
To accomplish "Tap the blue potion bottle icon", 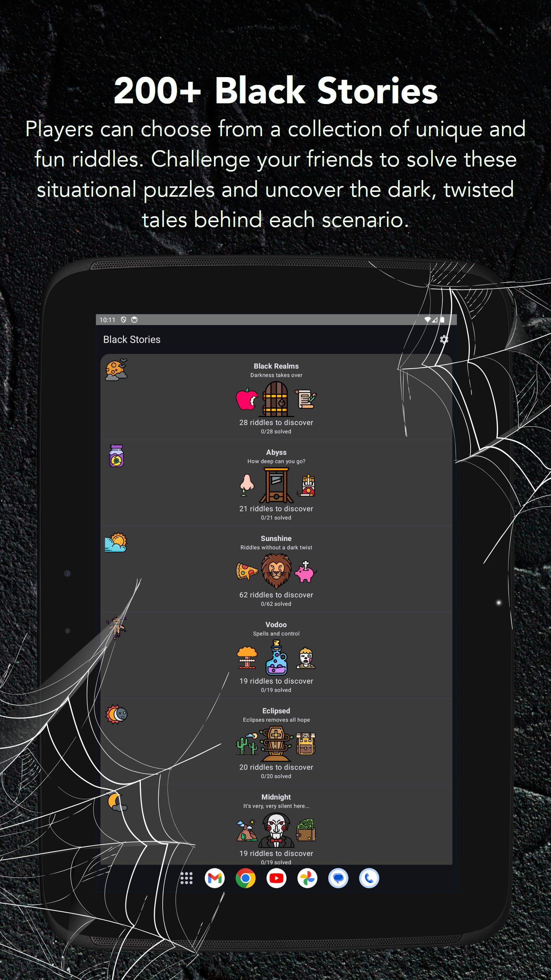I will coord(277,658).
